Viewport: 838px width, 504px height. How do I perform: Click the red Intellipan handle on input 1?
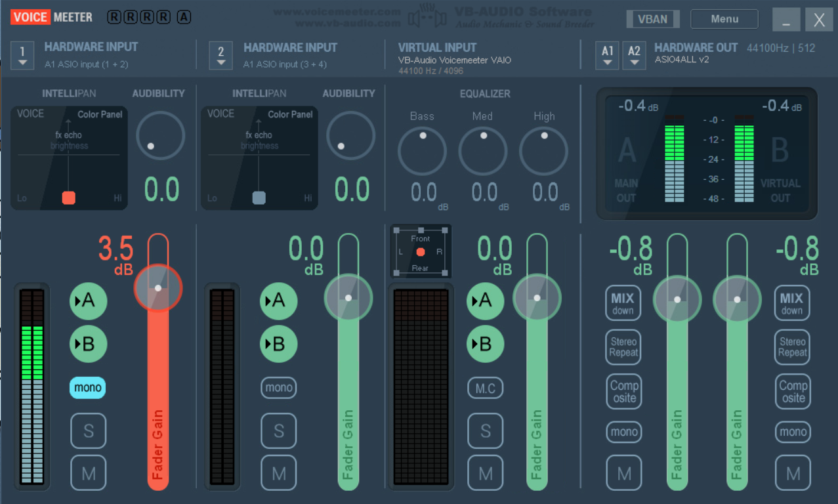[x=69, y=198]
